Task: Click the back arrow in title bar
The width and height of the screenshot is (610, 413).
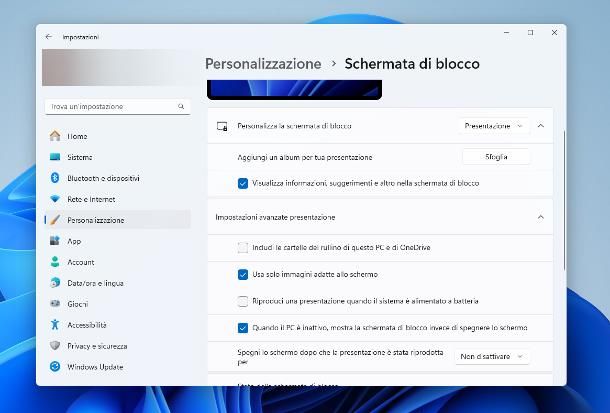Action: tap(48, 36)
